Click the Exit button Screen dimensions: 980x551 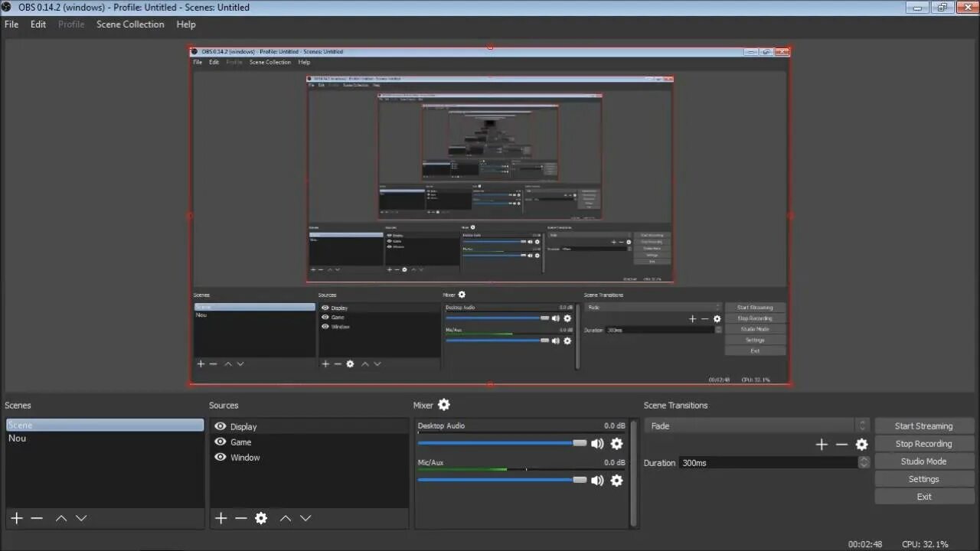tap(924, 497)
